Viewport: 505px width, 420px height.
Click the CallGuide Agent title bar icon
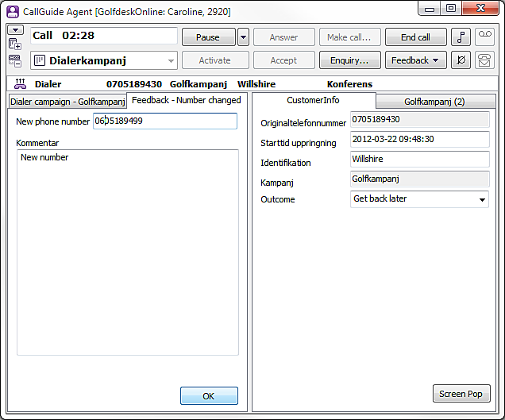(12, 9)
